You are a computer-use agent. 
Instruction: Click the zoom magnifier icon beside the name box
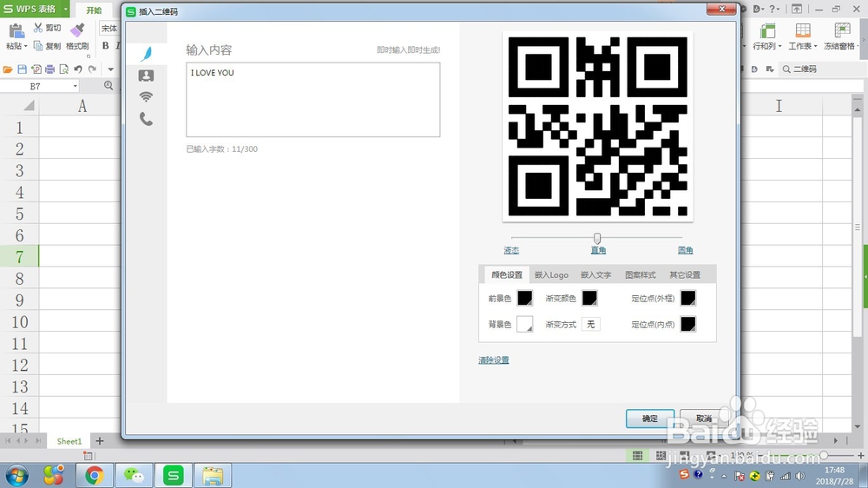pos(108,85)
